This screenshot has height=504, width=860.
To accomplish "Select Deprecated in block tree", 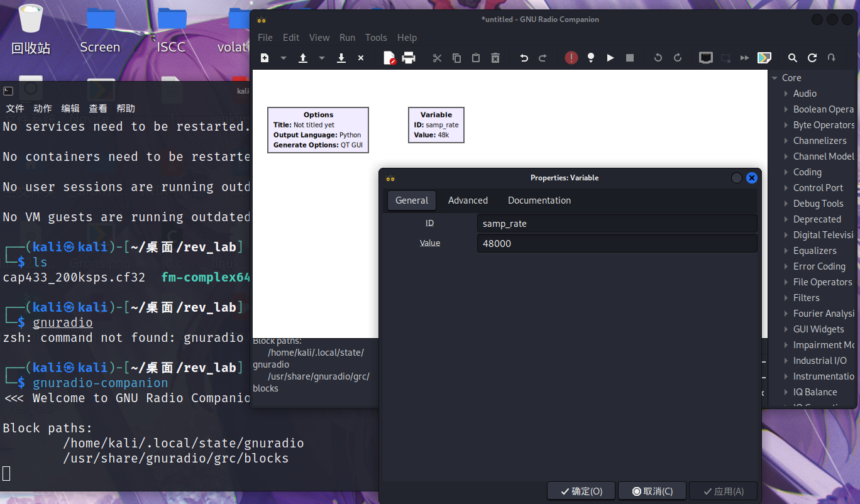I will tap(817, 219).
